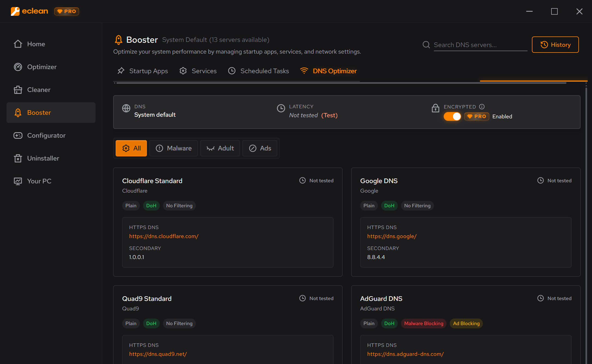
Task: Click the Your PC monitor icon in sidebar
Action: tap(18, 181)
